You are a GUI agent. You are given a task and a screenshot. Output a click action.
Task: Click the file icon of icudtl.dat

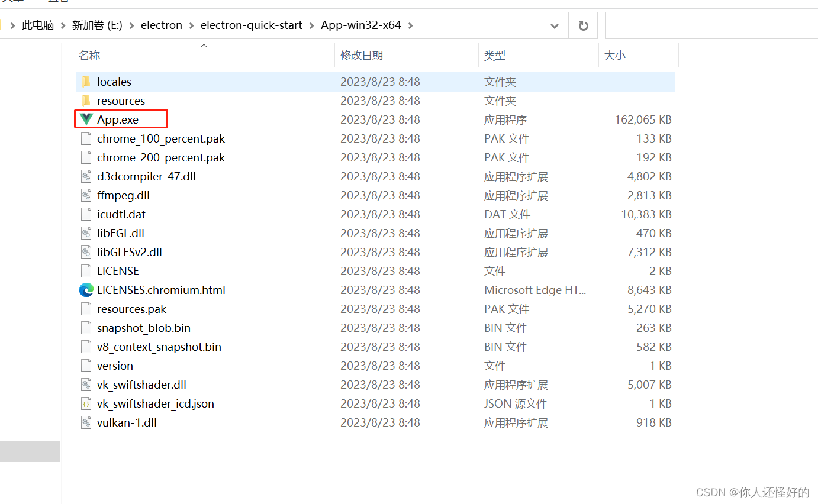tap(86, 214)
